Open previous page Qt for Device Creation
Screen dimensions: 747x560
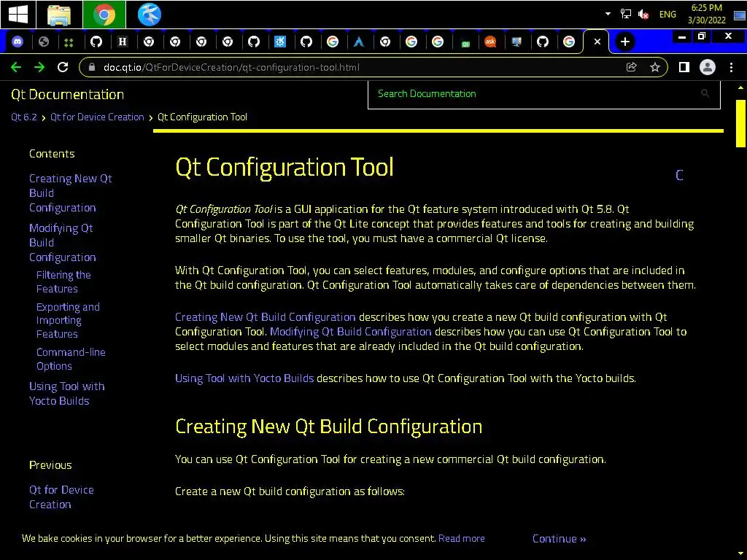point(61,497)
